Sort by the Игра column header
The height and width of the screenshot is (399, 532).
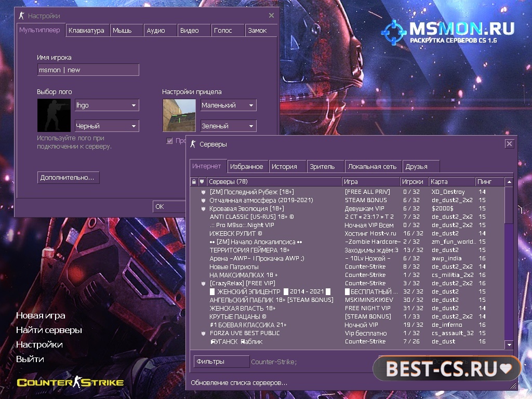point(371,181)
